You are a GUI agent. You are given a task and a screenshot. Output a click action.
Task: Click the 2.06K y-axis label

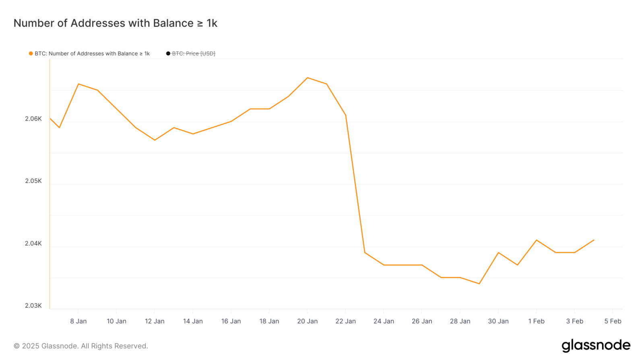[x=33, y=119]
